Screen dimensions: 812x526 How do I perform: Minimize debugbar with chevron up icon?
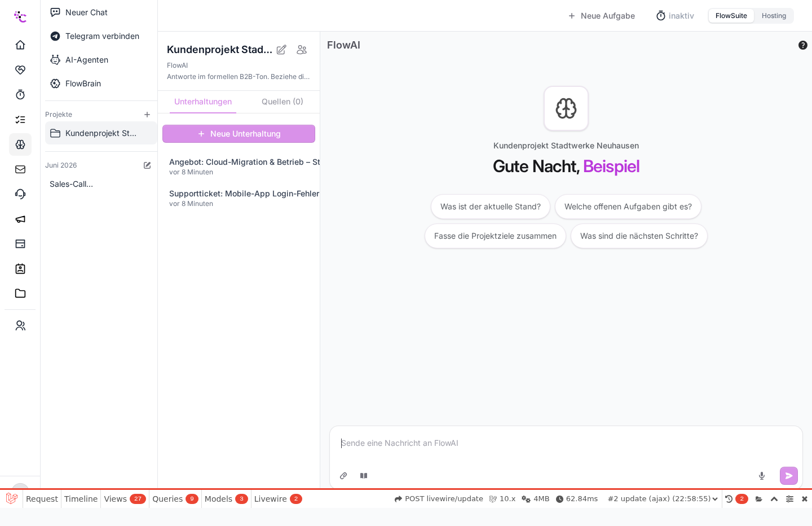point(774,499)
